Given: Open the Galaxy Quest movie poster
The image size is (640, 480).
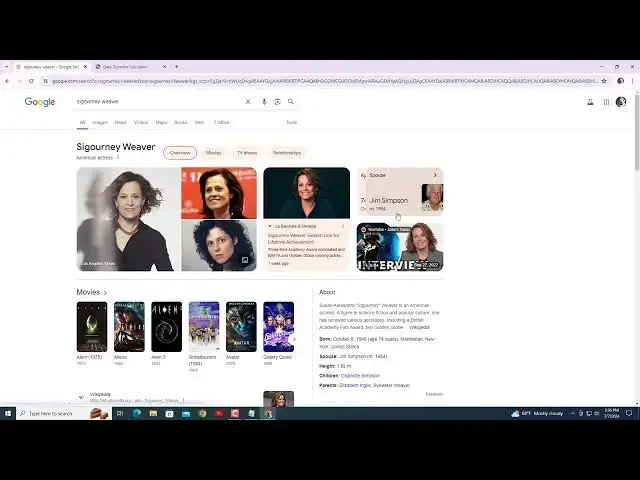Looking at the screenshot, I should pyautogui.click(x=278, y=327).
